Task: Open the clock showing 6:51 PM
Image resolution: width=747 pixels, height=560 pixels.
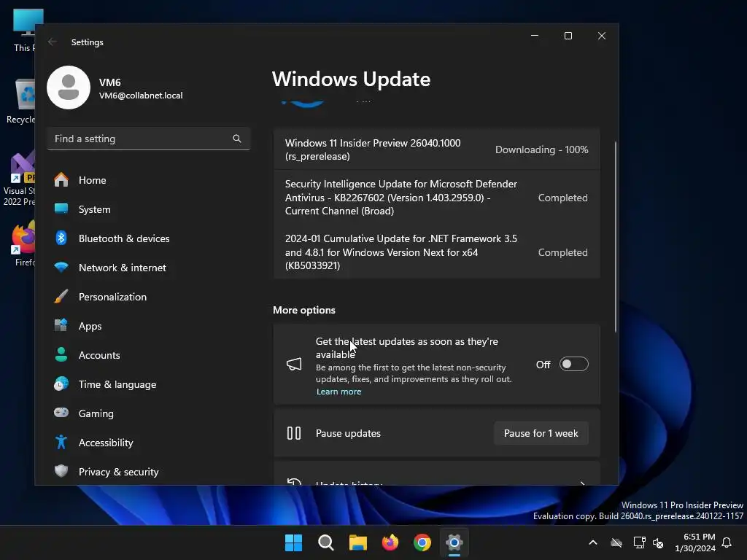Action: click(x=695, y=542)
